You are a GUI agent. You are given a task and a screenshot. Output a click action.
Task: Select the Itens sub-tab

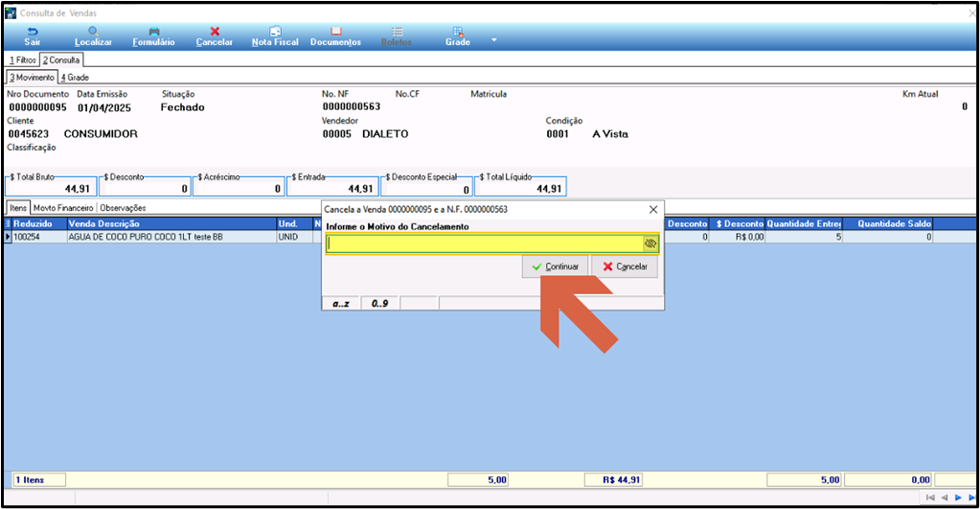pyautogui.click(x=18, y=208)
